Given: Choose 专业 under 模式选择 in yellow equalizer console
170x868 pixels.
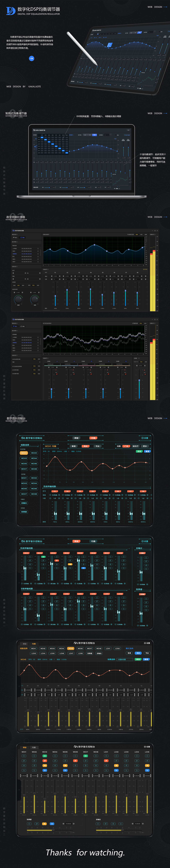Looking at the screenshot, I should (147, 653).
